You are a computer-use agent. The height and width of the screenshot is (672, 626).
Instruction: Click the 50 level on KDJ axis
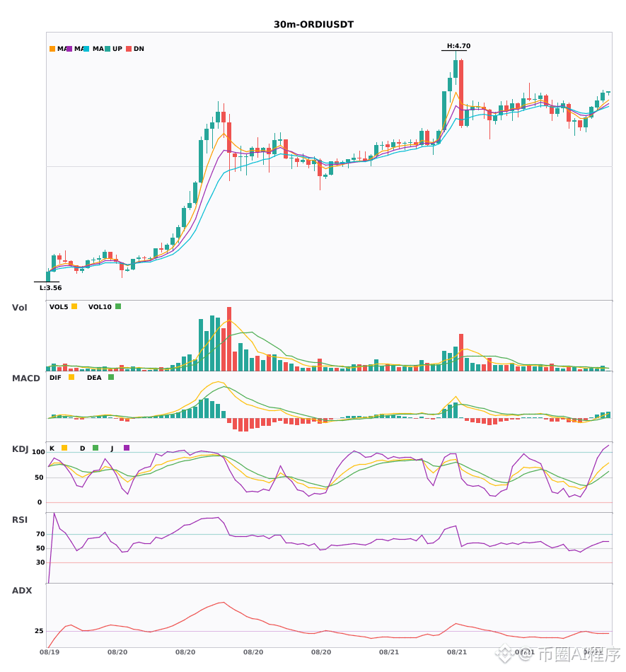pos(39,477)
